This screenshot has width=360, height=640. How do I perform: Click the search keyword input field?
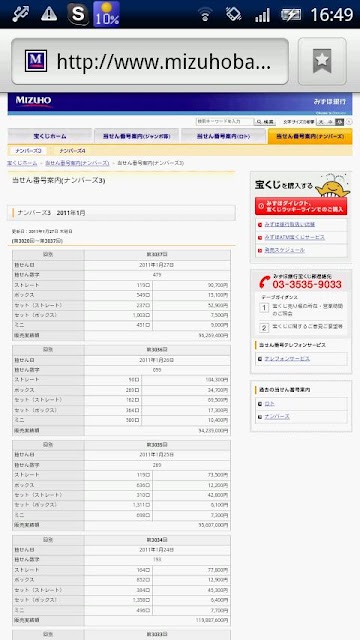[x=225, y=122]
